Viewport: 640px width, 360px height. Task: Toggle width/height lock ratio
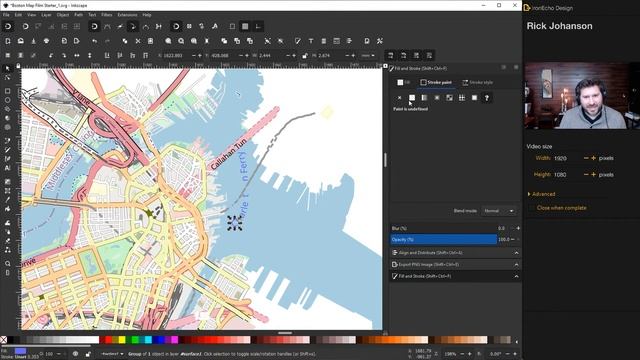pyautogui.click(x=304, y=56)
